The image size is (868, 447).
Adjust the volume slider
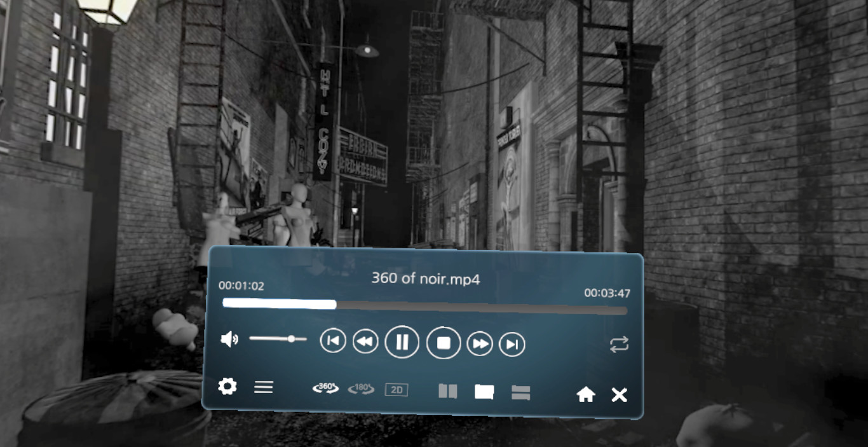pyautogui.click(x=292, y=339)
